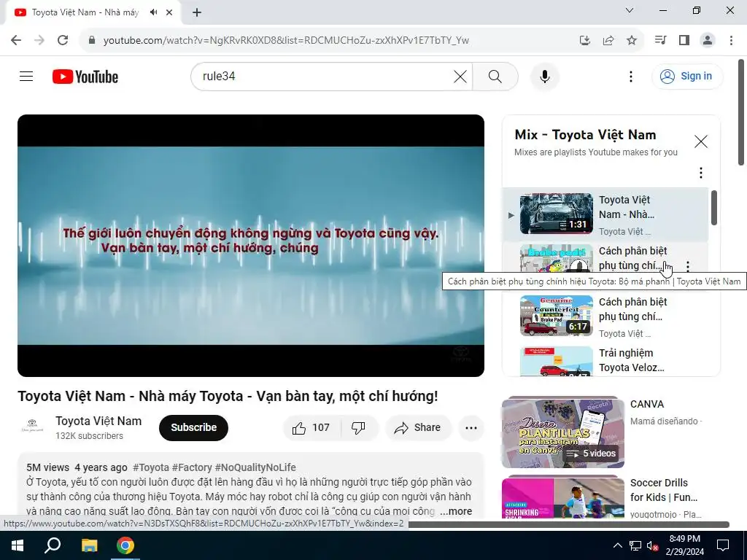
Task: Go back in browser history
Action: tap(16, 40)
